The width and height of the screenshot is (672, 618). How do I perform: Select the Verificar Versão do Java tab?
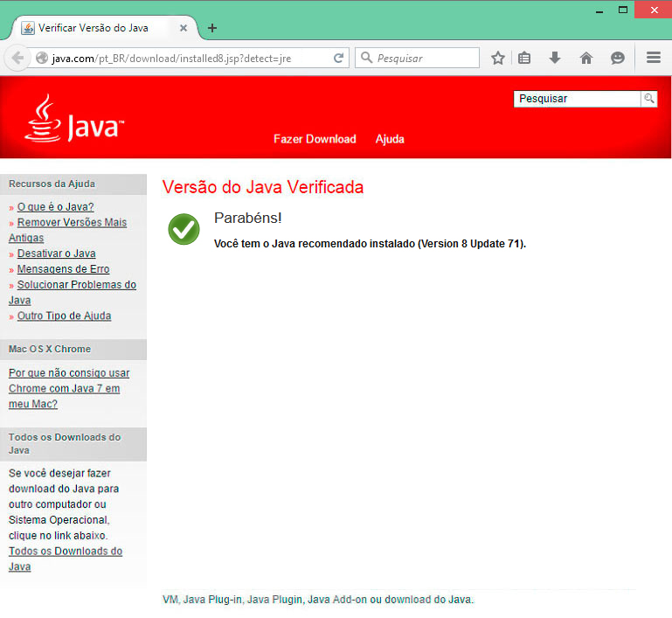point(103,28)
